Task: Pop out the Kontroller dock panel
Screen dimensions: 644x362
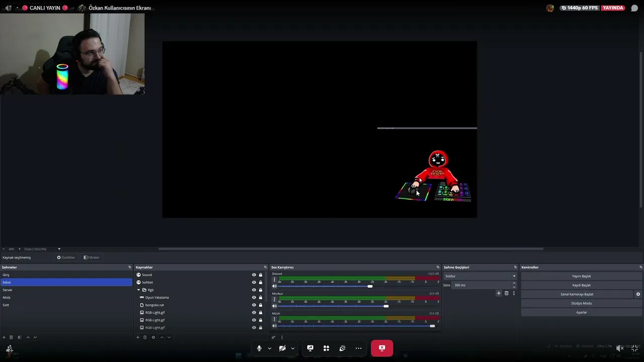Action: click(x=640, y=267)
